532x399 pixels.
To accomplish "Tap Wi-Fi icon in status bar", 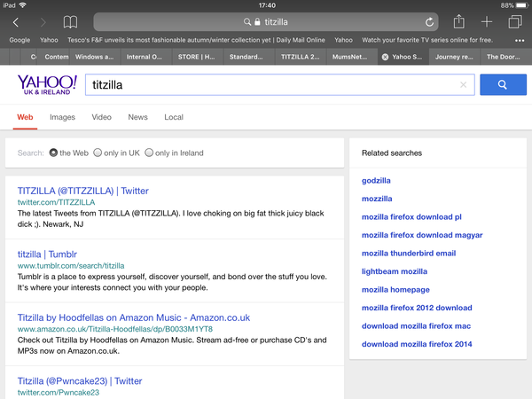I will click(x=23, y=5).
